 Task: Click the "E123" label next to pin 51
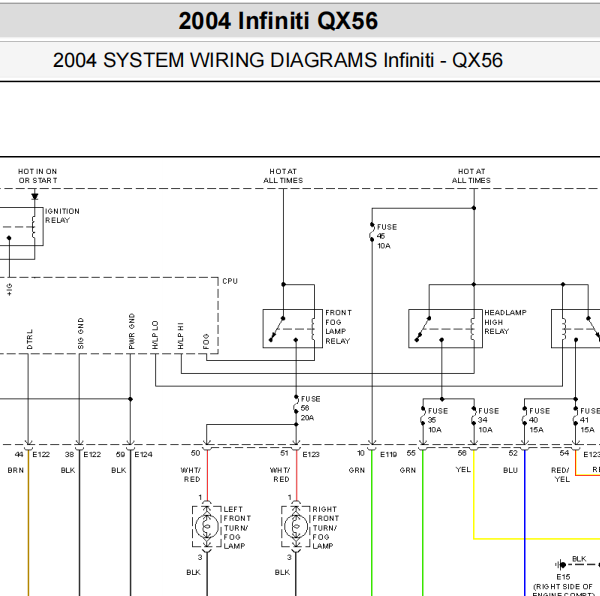pyautogui.click(x=311, y=454)
